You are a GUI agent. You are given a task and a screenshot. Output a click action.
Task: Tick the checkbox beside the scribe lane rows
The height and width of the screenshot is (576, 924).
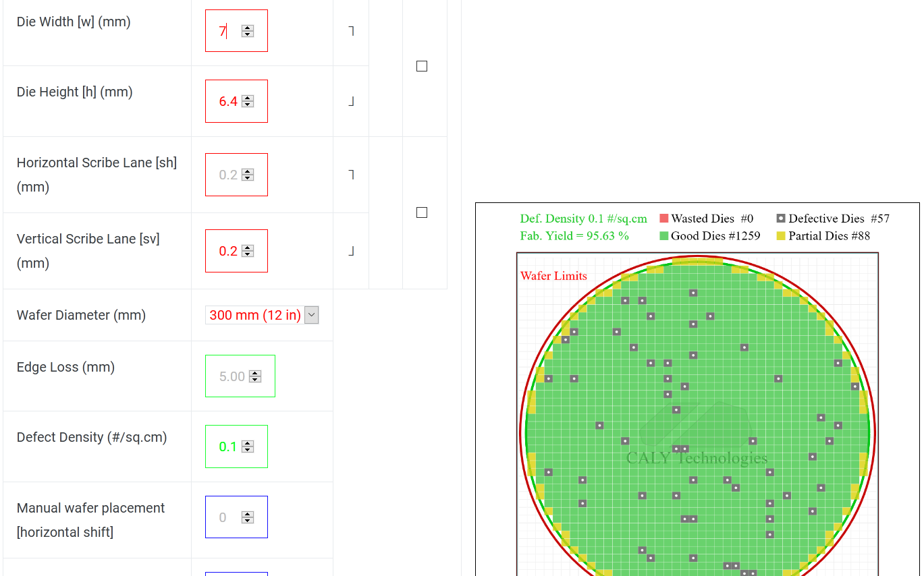coord(422,212)
